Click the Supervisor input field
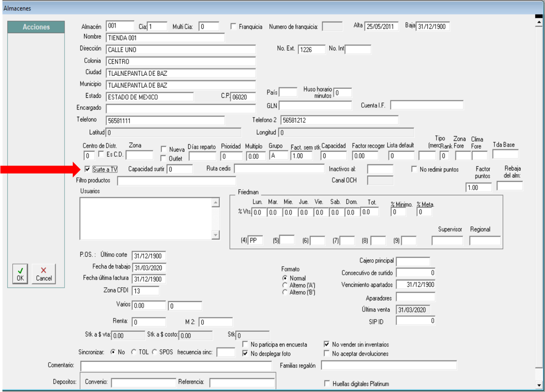Image resolution: width=545 pixels, height=392 pixels. point(447,241)
